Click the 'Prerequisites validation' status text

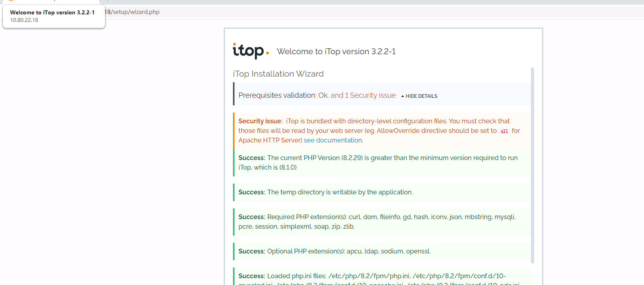(277, 95)
